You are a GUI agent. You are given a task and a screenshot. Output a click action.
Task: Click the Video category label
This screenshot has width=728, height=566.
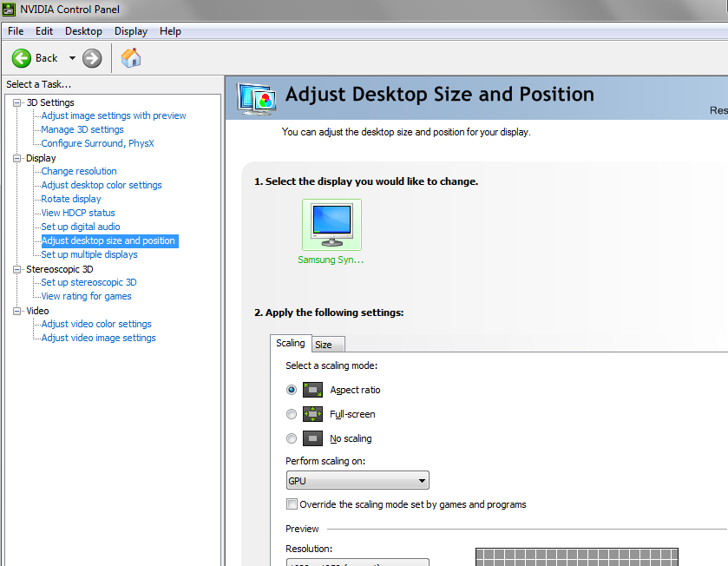(37, 311)
